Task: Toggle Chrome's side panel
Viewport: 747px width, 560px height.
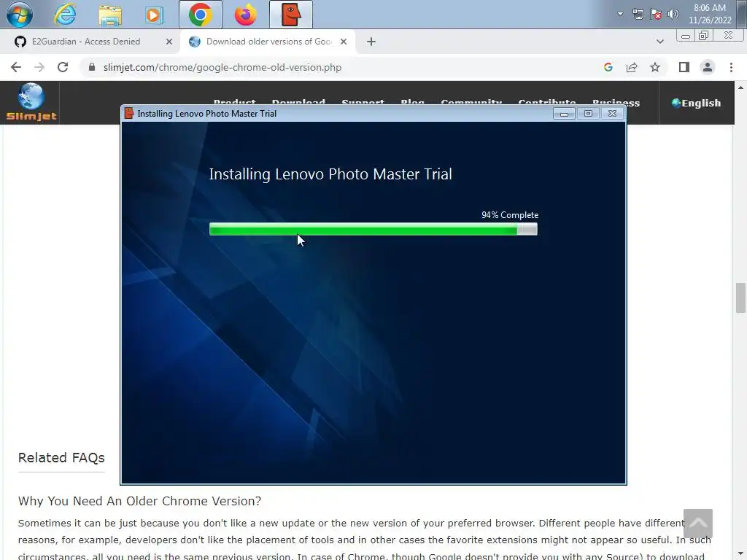Action: pyautogui.click(x=684, y=67)
